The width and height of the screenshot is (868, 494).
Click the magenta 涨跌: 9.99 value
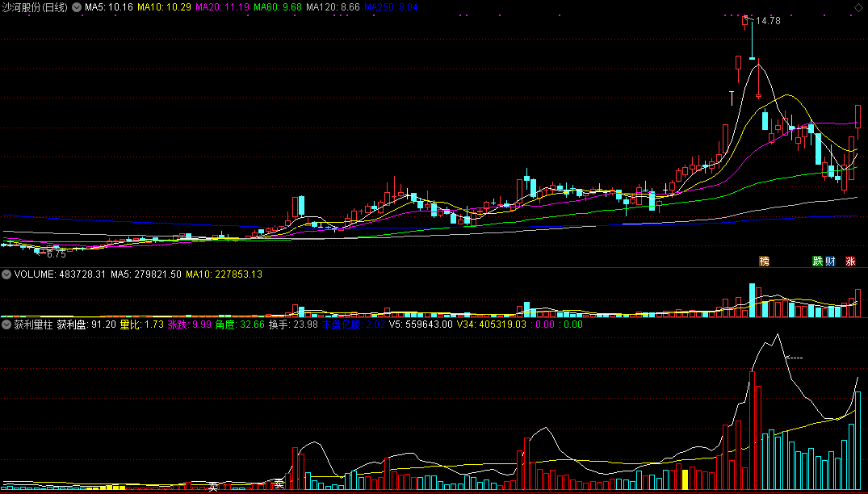[190, 324]
